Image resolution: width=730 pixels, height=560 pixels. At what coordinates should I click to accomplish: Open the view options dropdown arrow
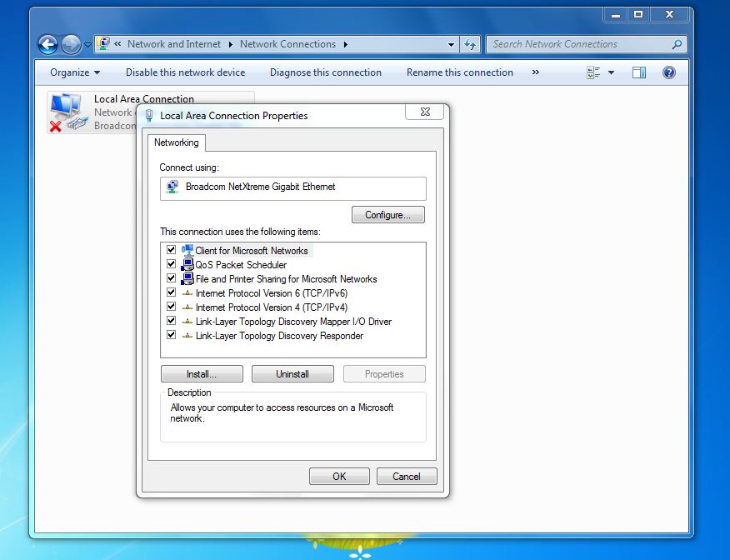tap(612, 72)
